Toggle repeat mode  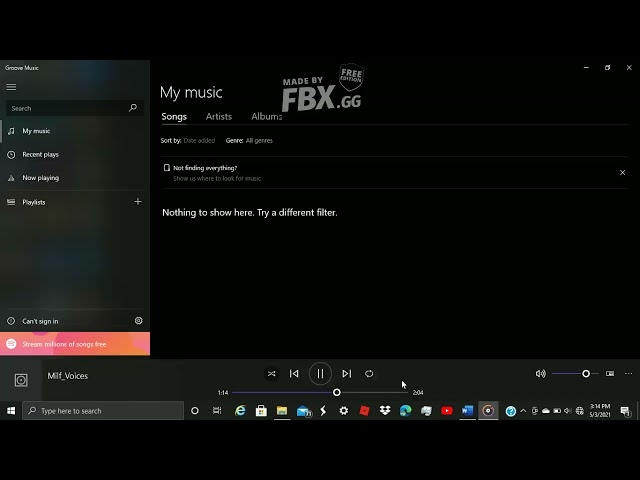(369, 374)
